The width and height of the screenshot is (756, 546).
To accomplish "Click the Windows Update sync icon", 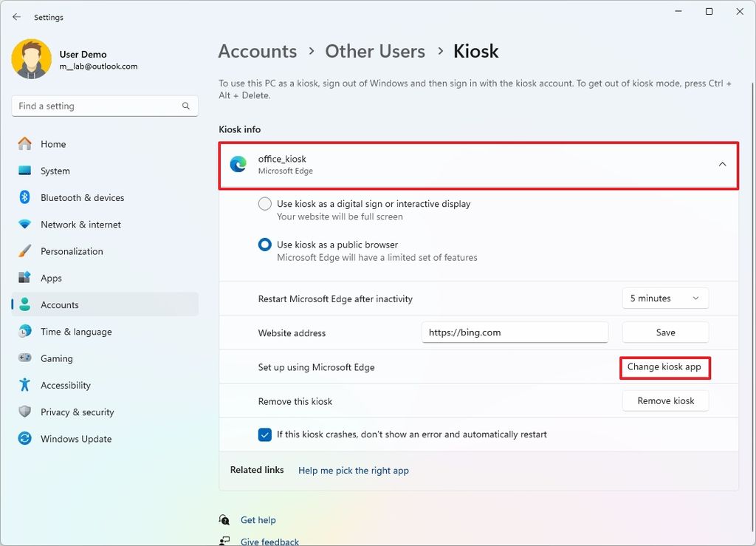I will coord(25,439).
